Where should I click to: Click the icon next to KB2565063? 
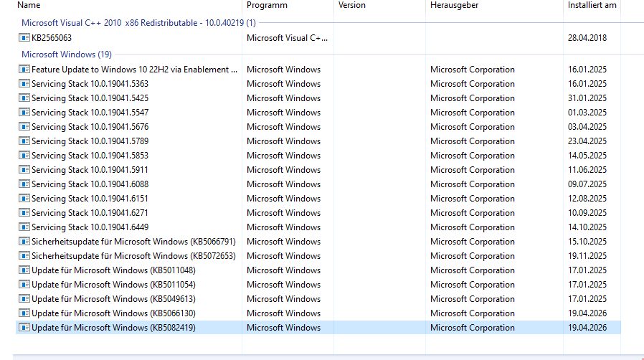click(24, 38)
